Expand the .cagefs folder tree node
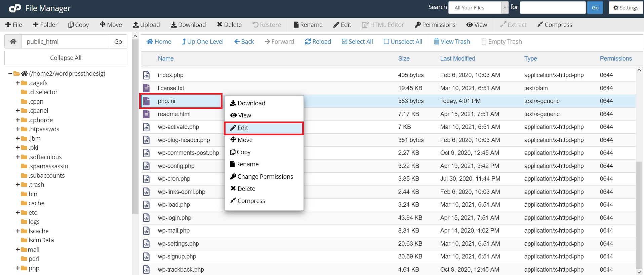 (18, 83)
